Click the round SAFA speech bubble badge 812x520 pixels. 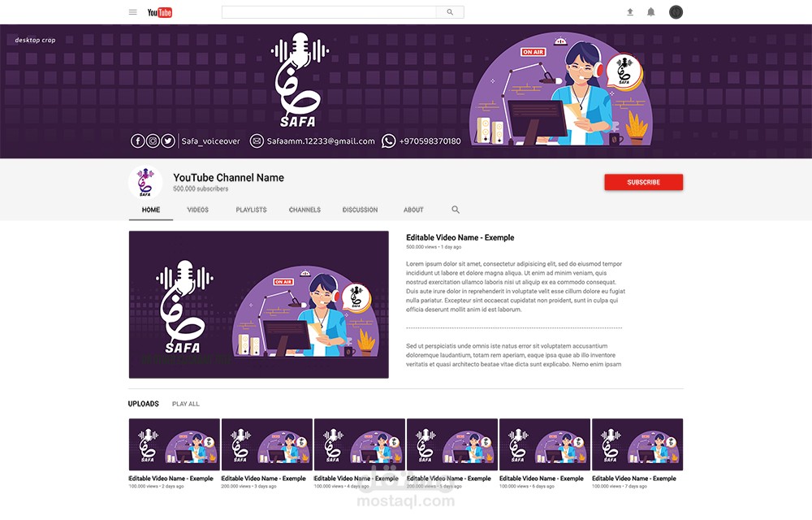[x=624, y=71]
